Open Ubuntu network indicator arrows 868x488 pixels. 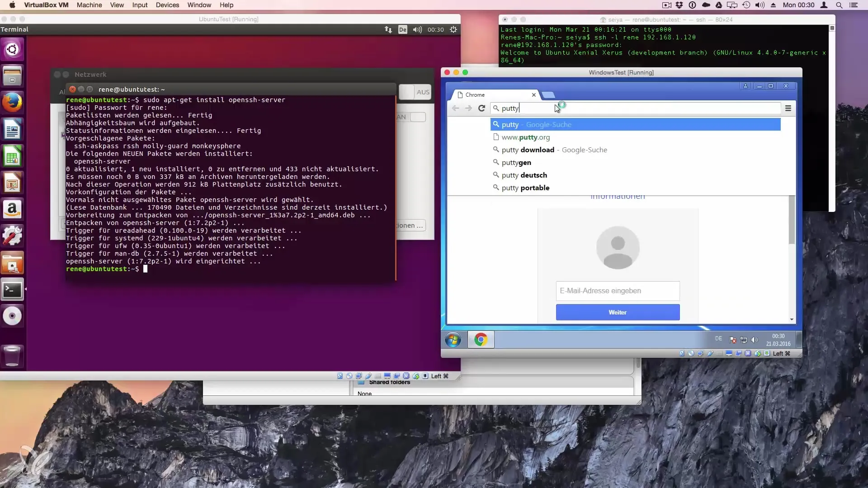tap(388, 29)
